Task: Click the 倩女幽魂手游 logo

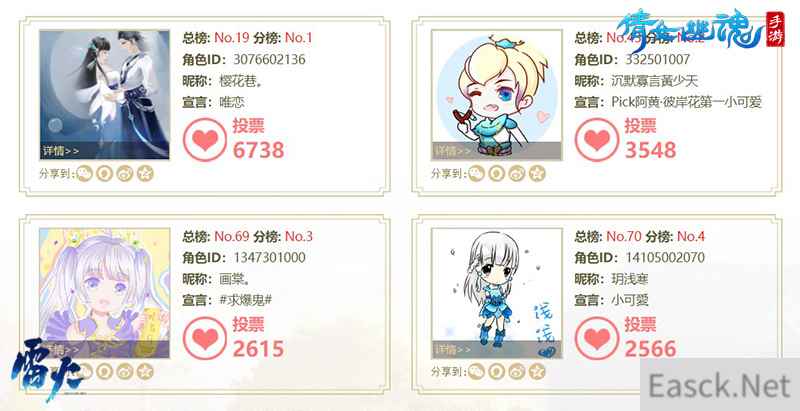Action: tap(700, 31)
